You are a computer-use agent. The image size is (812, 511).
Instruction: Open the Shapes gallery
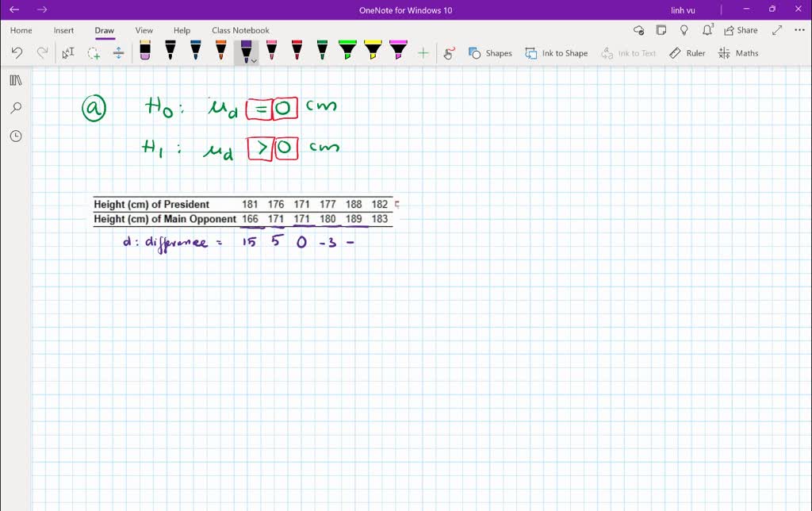tap(490, 53)
